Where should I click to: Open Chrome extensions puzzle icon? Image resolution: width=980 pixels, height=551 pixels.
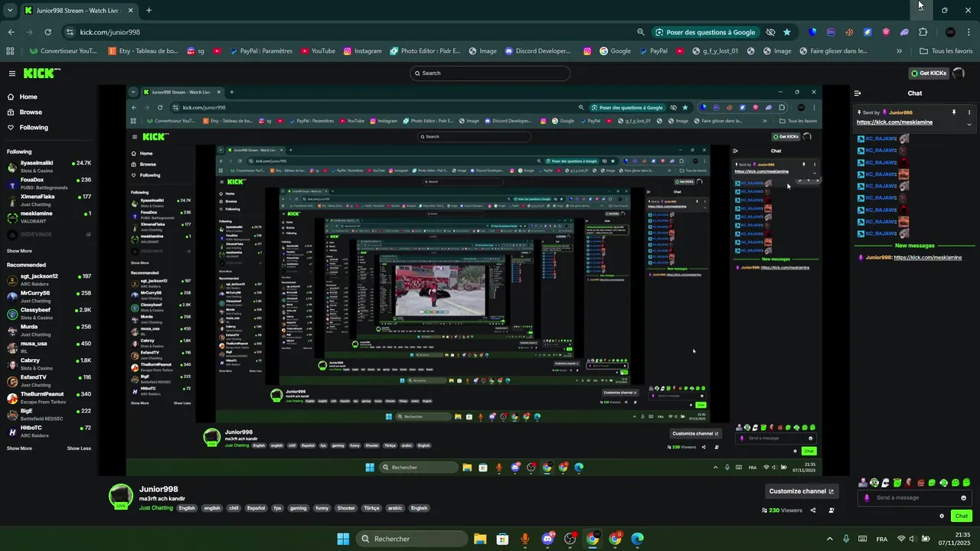923,32
